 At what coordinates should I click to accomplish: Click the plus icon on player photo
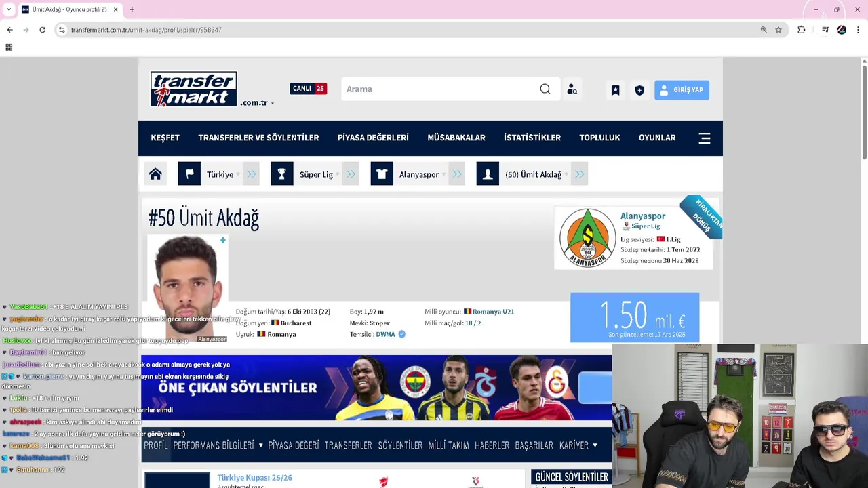[x=222, y=240]
